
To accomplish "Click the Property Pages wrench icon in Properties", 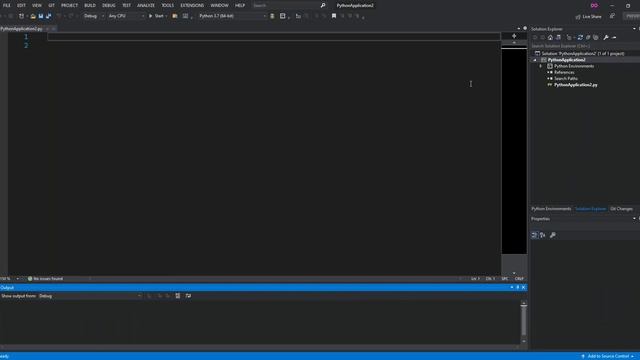I will pyautogui.click(x=553, y=235).
